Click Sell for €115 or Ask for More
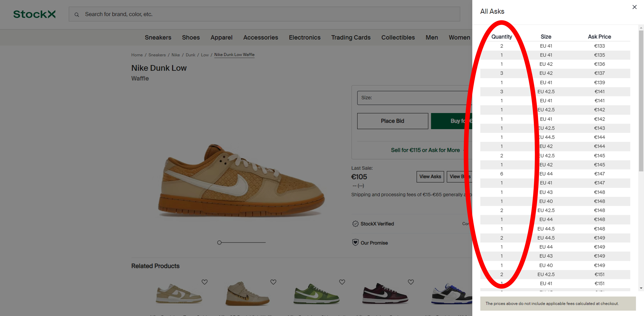 click(x=425, y=150)
